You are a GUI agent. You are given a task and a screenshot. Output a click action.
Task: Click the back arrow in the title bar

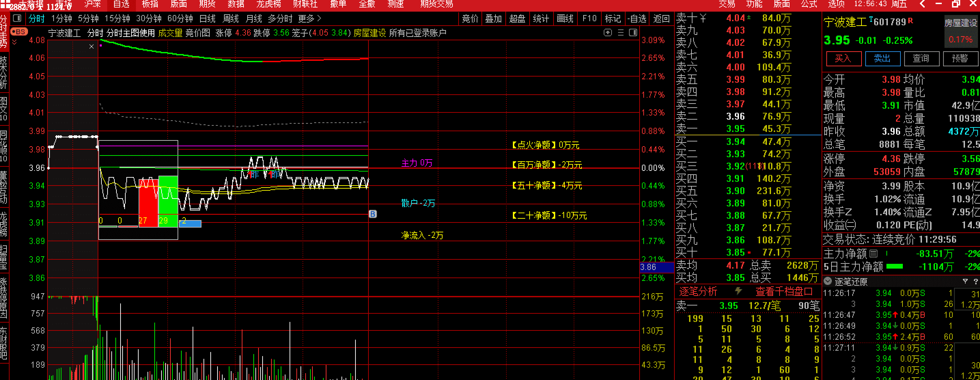click(x=922, y=4)
